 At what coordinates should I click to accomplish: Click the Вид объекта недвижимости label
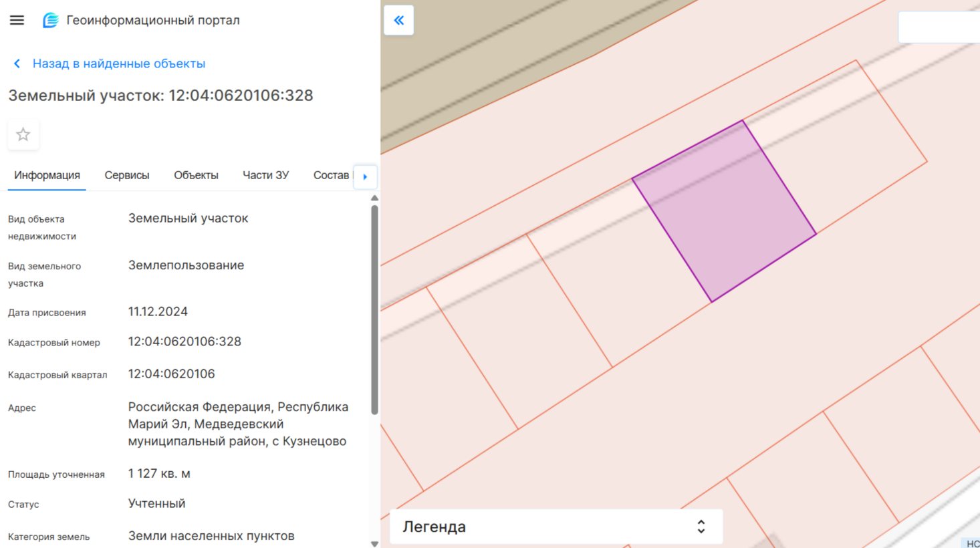[42, 227]
